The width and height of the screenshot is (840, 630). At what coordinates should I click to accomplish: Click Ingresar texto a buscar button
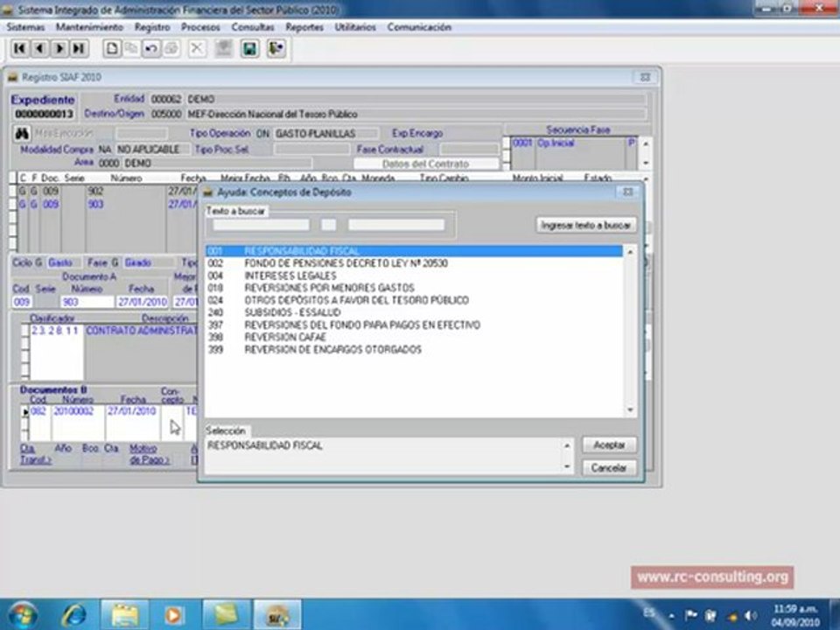click(x=586, y=225)
